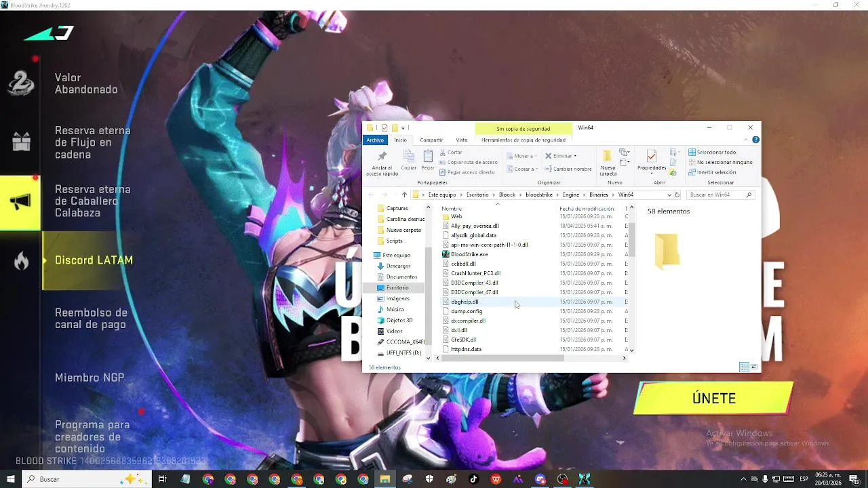Open Valor Abandonado in the game menu
Viewport: 868px width, 488px height.
(x=86, y=83)
